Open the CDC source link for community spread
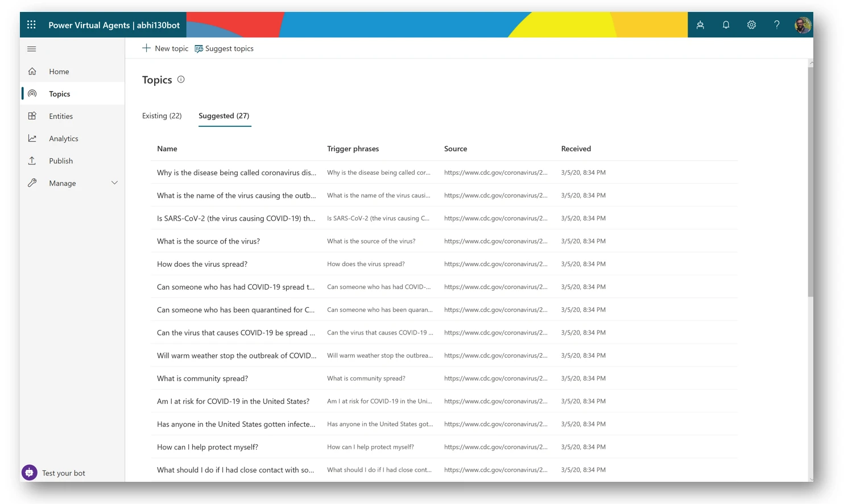848x504 pixels. click(495, 378)
